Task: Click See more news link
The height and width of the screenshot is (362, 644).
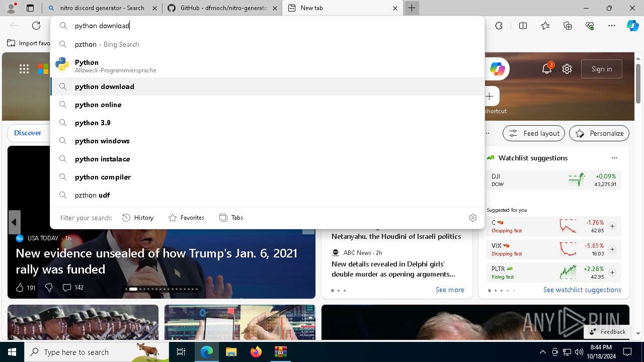Action: (450, 290)
